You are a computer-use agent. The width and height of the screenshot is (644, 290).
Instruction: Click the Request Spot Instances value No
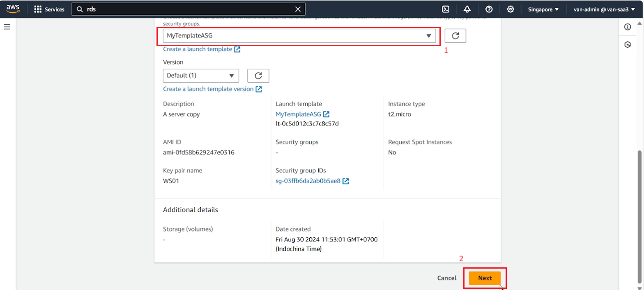click(x=392, y=152)
